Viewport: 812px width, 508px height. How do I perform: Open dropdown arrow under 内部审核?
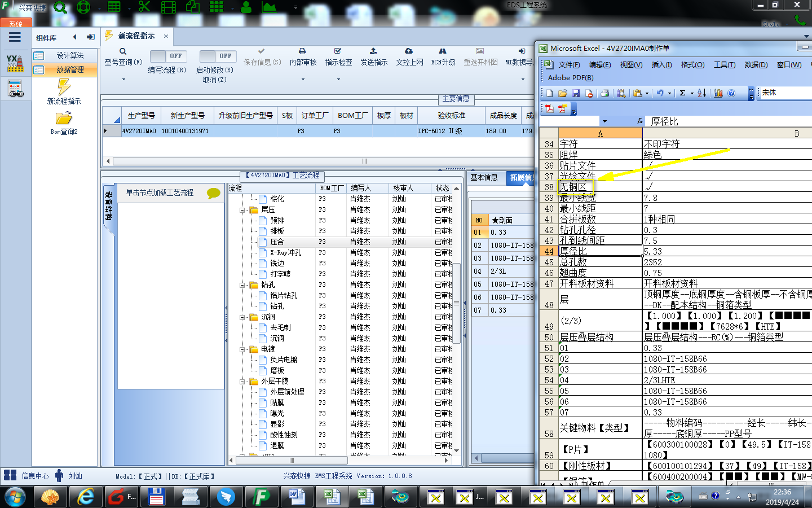click(303, 80)
